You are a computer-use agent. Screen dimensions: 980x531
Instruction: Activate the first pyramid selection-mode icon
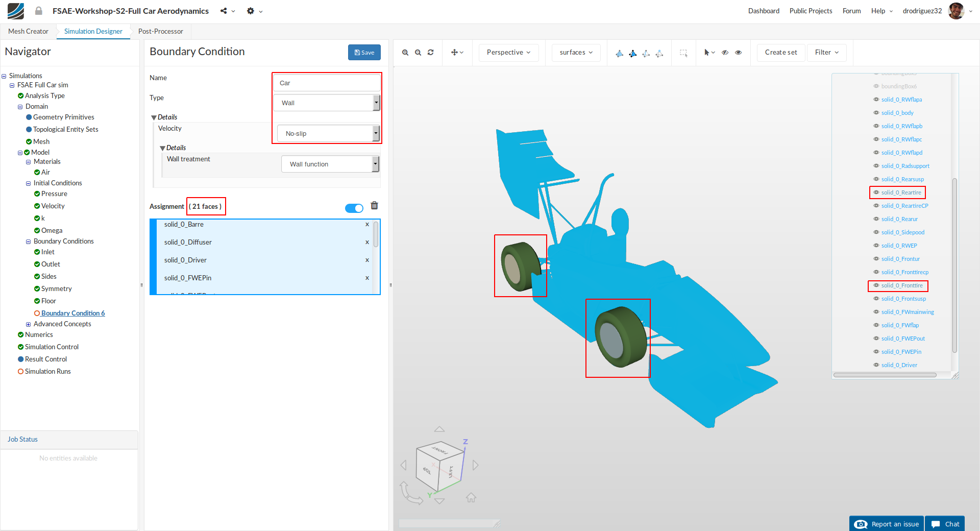pyautogui.click(x=620, y=53)
